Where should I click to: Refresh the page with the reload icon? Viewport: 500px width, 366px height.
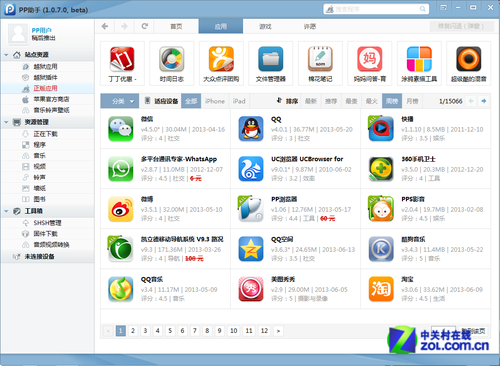pos(144,26)
